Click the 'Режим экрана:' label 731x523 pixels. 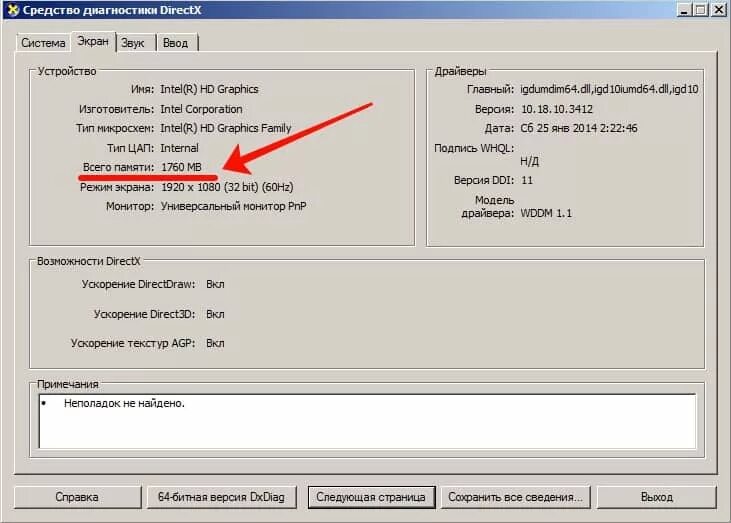[117, 187]
